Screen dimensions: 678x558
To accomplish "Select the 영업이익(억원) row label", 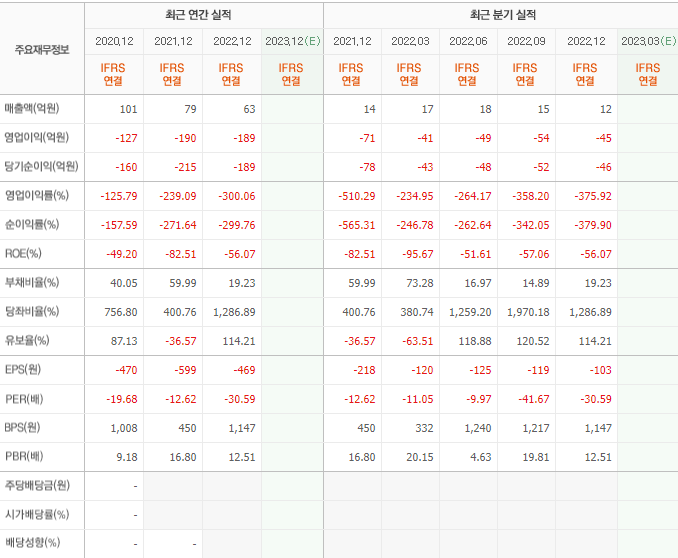I will tap(36, 138).
